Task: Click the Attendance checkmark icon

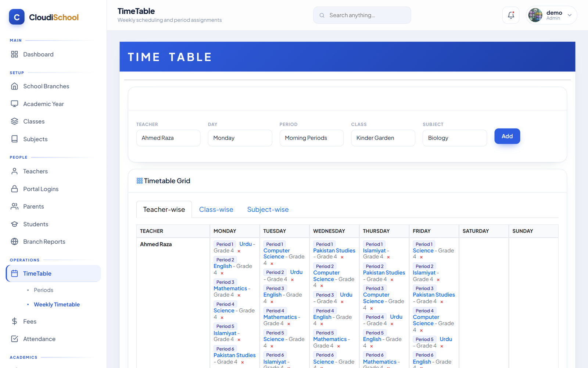Action: (14, 339)
